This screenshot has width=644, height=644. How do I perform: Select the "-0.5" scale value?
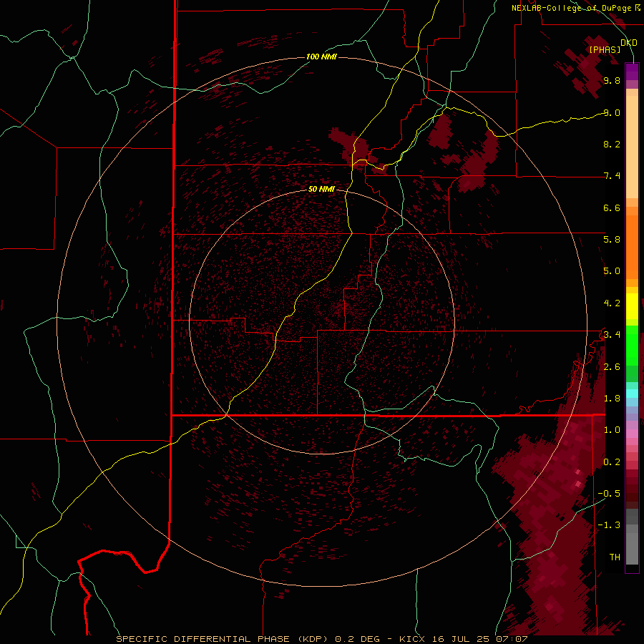click(x=609, y=494)
